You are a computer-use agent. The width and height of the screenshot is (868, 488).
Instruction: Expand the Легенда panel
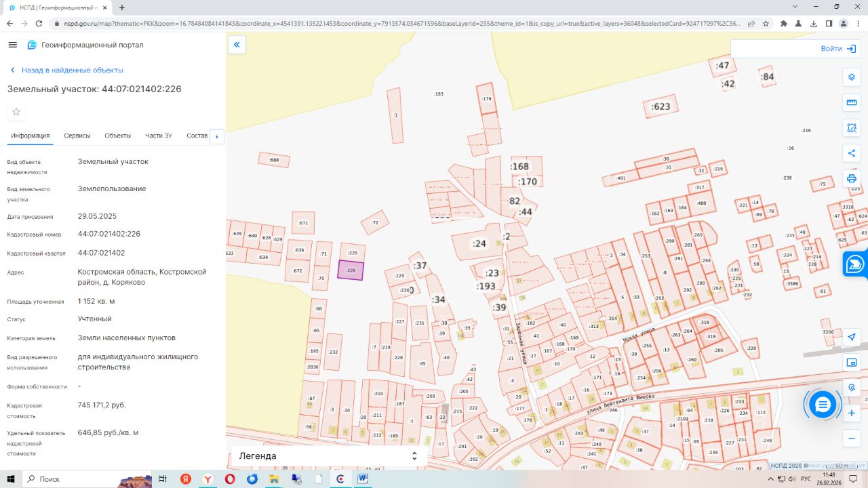point(414,456)
